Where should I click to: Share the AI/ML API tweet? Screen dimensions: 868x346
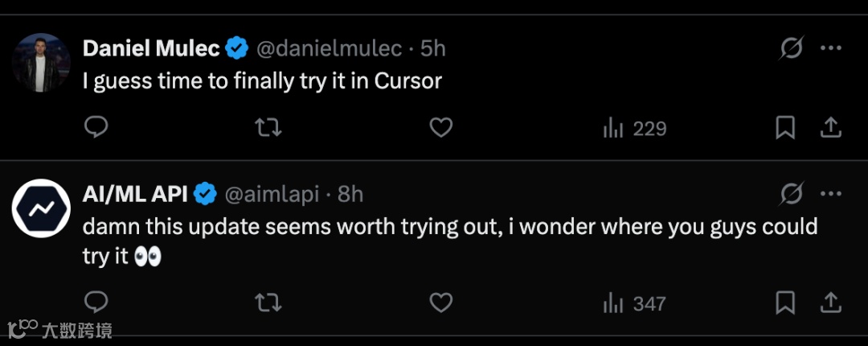coord(830,303)
